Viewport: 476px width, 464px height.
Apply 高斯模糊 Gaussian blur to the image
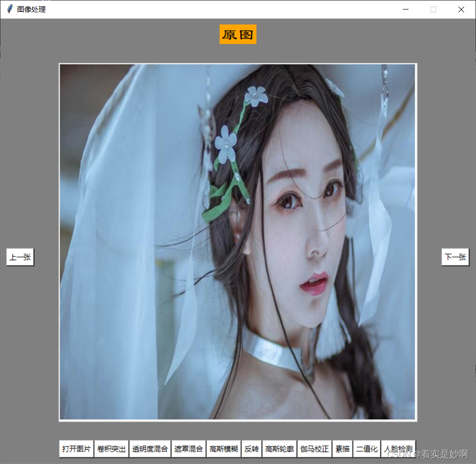[x=223, y=448]
